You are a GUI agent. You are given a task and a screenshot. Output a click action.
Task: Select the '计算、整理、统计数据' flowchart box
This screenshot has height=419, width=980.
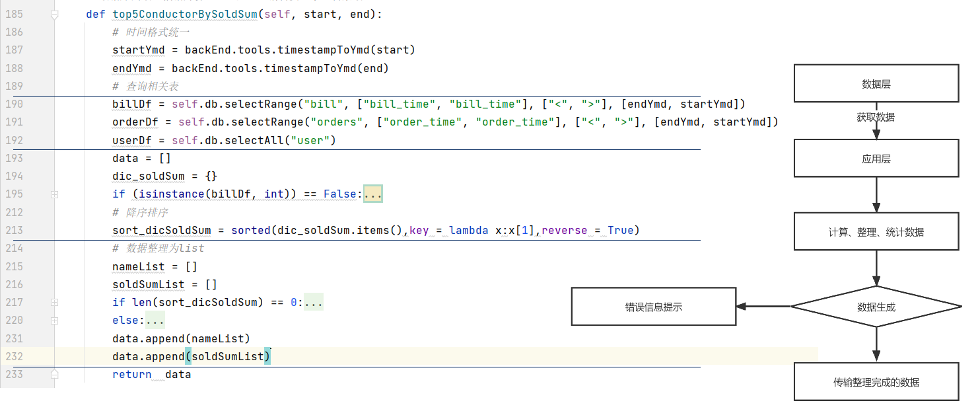(876, 231)
